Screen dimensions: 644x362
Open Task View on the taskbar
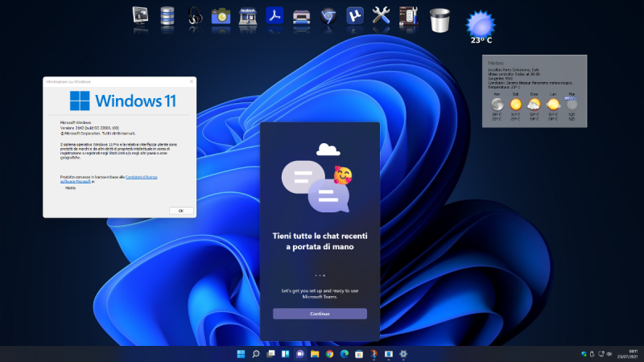coord(270,354)
